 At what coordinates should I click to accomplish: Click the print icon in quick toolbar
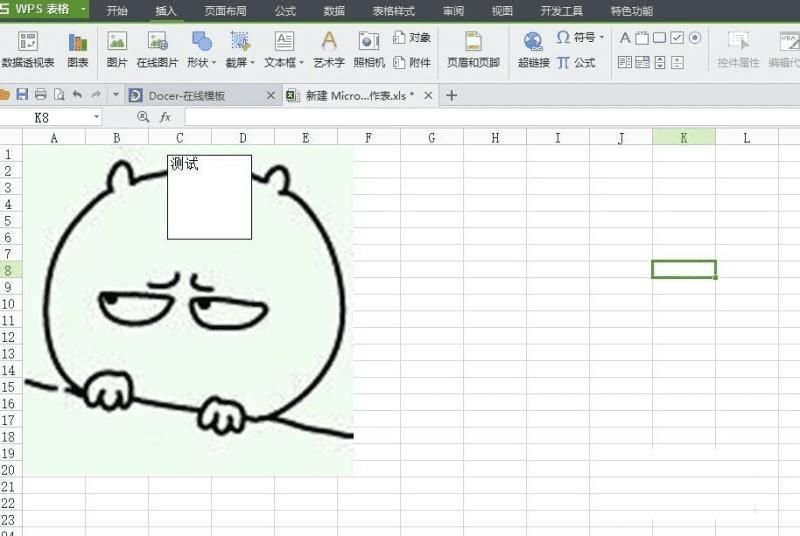[x=40, y=94]
